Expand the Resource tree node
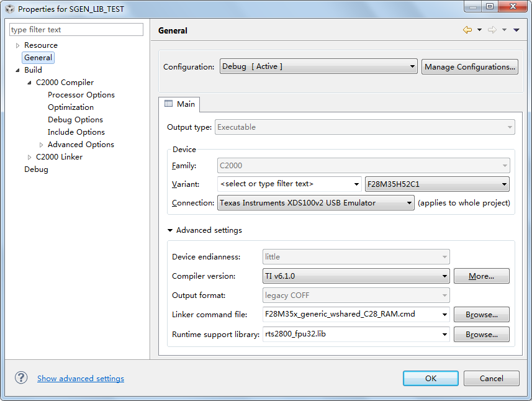The image size is (532, 401). [17, 45]
